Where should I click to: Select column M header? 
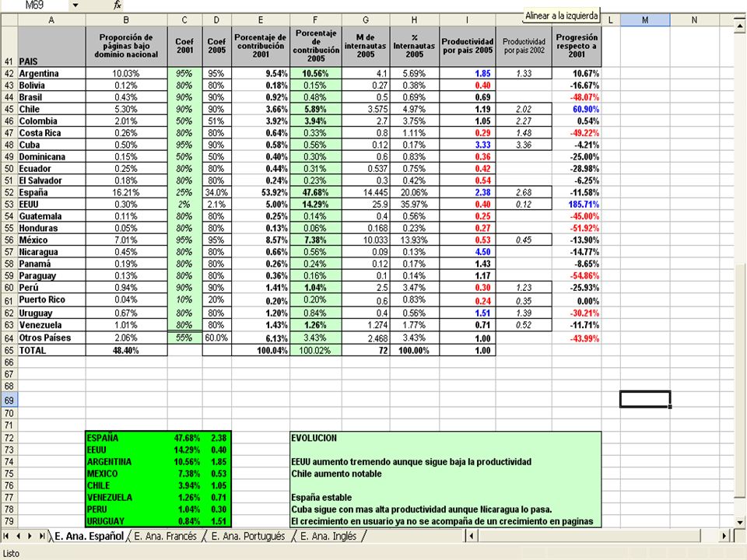click(645, 20)
